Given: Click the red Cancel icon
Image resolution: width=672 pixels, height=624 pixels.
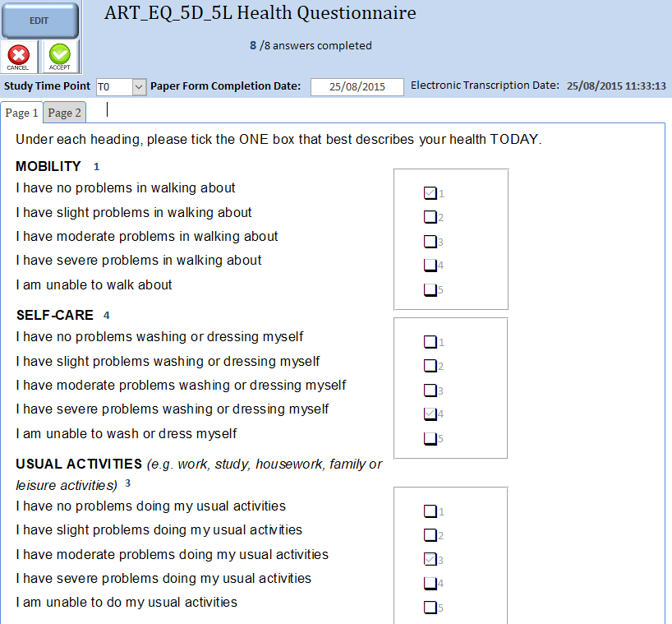Looking at the screenshot, I should pyautogui.click(x=18, y=57).
